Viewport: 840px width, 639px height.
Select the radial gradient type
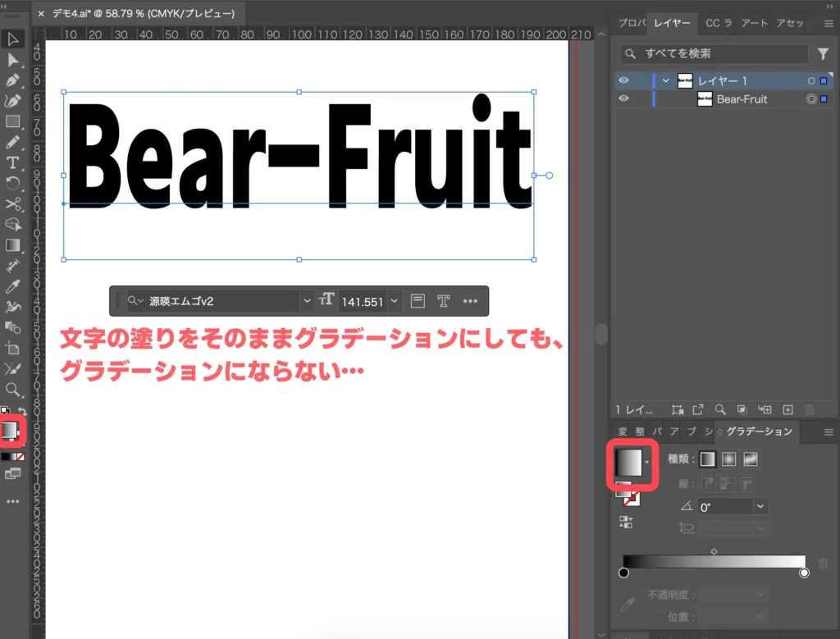point(728,459)
